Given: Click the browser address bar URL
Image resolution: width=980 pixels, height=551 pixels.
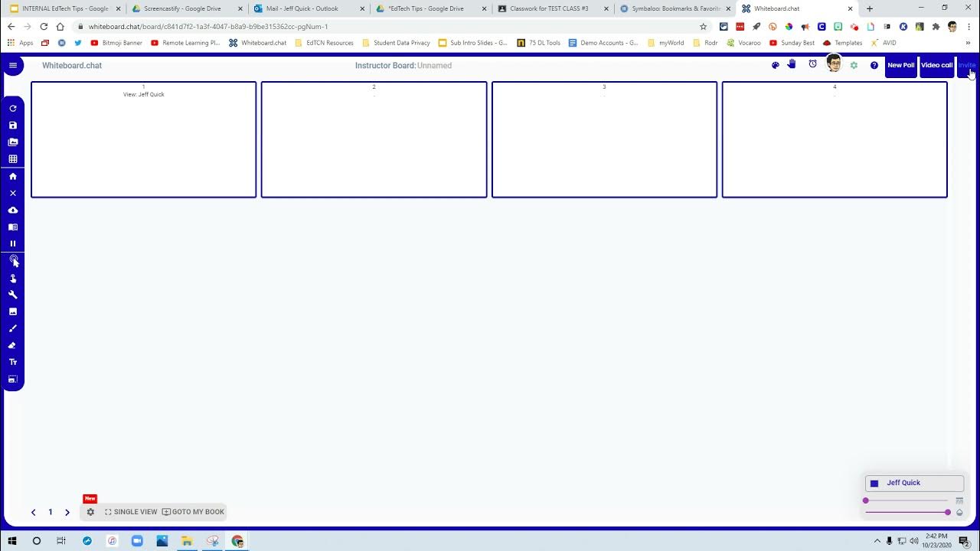Looking at the screenshot, I should (x=208, y=26).
